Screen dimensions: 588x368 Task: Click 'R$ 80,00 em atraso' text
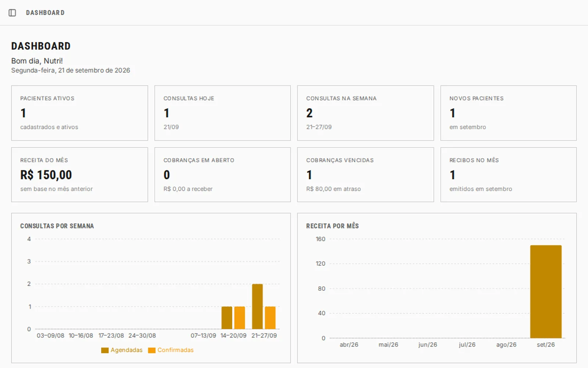(x=333, y=189)
